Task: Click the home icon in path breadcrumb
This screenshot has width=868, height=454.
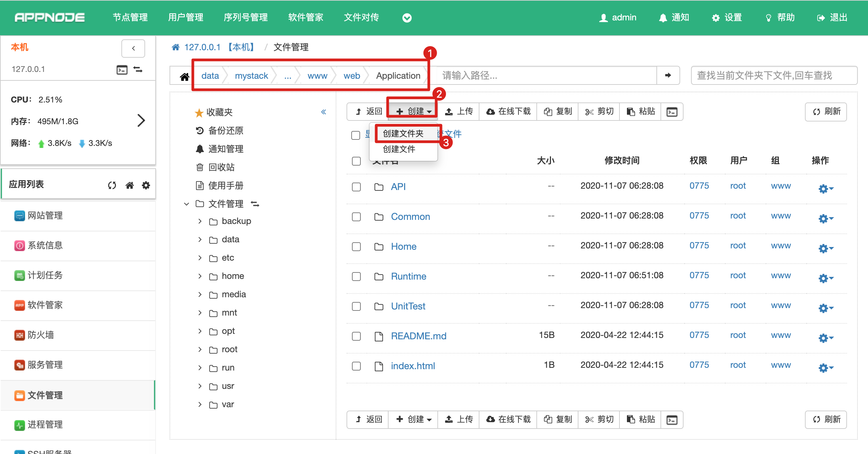Action: pyautogui.click(x=184, y=77)
